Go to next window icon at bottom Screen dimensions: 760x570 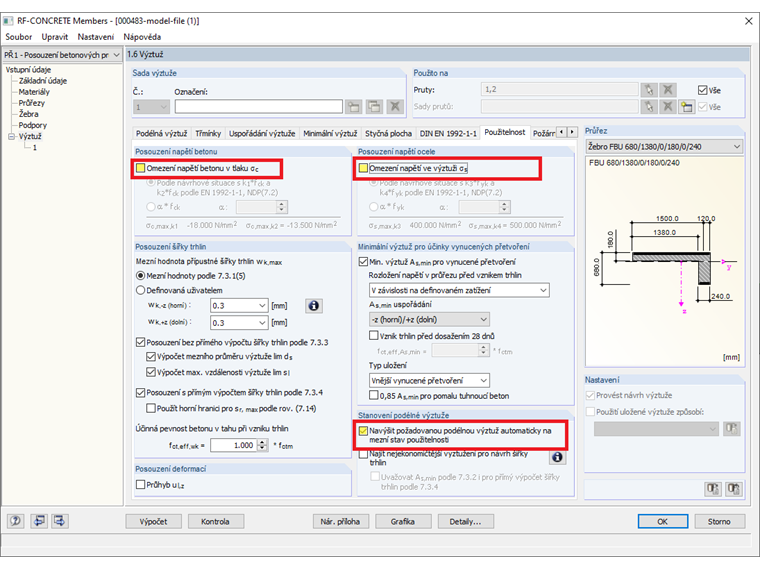click(x=60, y=521)
